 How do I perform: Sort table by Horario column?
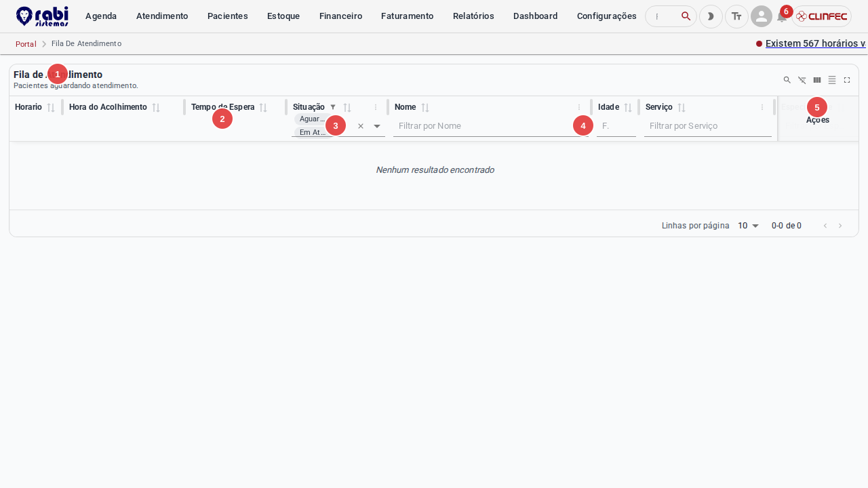pos(51,108)
